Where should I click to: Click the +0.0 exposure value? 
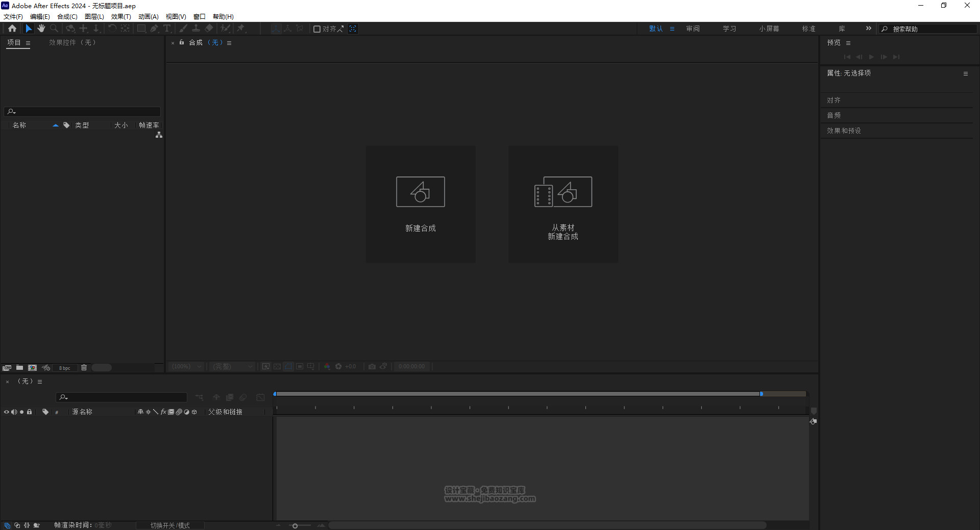point(351,366)
